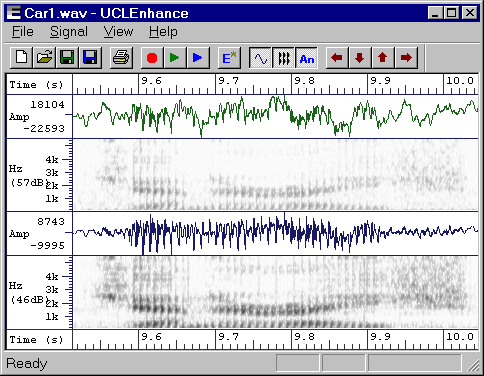Viewport: 484px width, 376px height.
Task: Click the red up arrow icon
Action: click(383, 58)
